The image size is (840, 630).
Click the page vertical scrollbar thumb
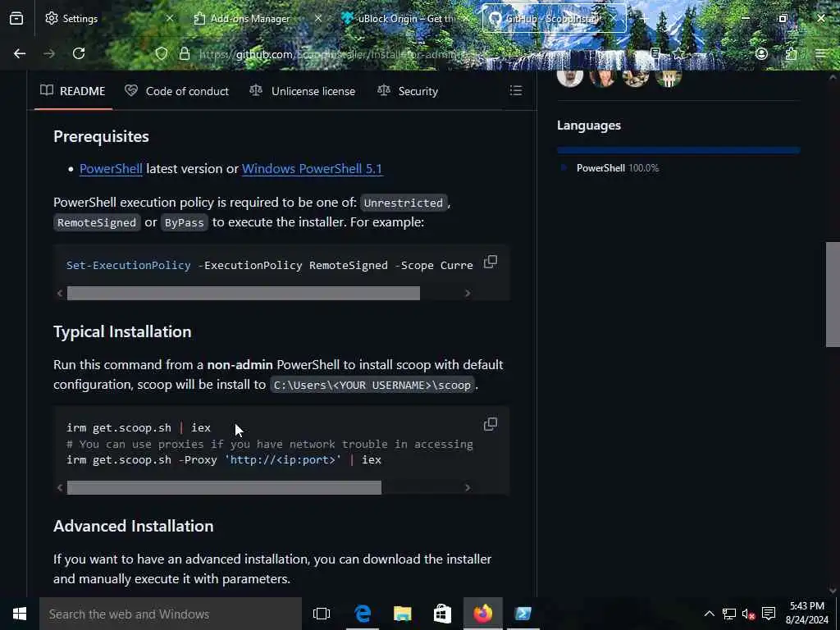pyautogui.click(x=833, y=294)
